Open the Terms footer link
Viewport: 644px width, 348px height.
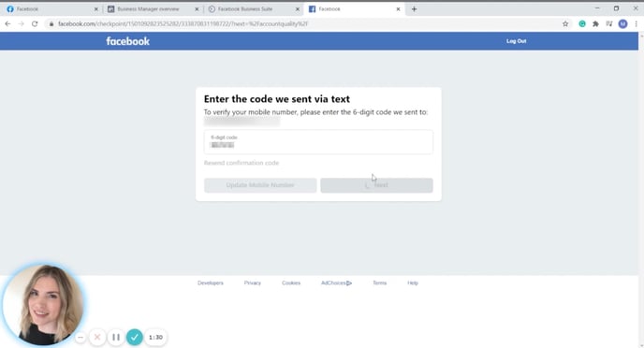(x=379, y=283)
